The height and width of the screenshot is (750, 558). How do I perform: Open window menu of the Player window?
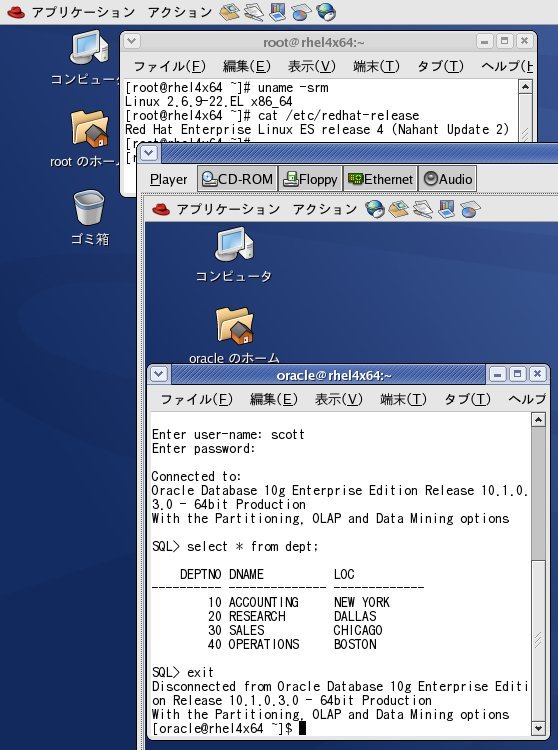(149, 153)
